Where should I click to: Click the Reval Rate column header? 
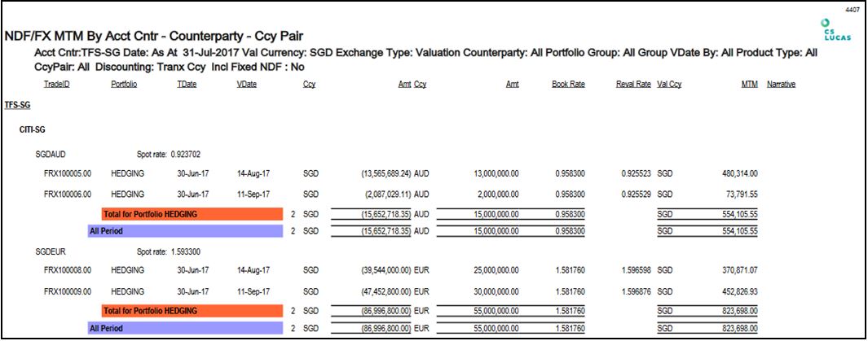633,84
